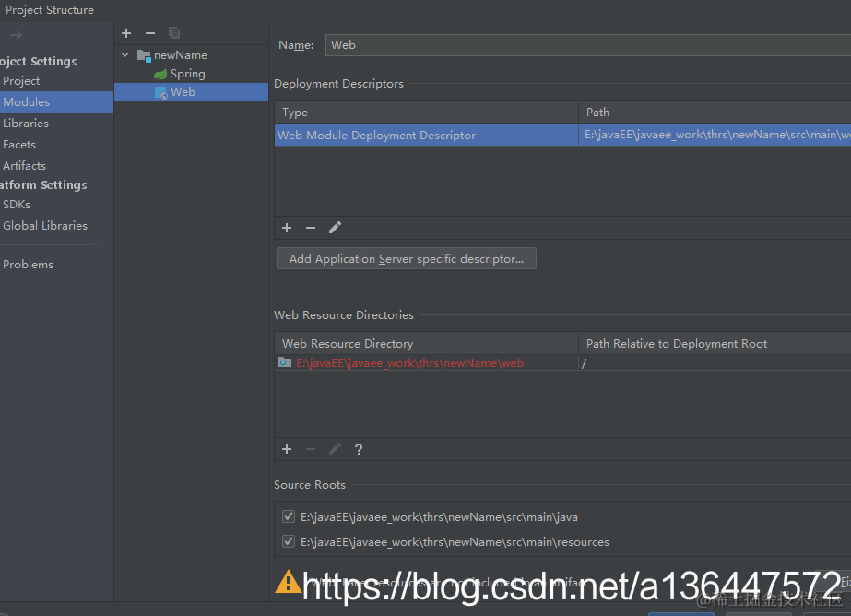
Task: Click the Type column header
Action: [x=427, y=113]
